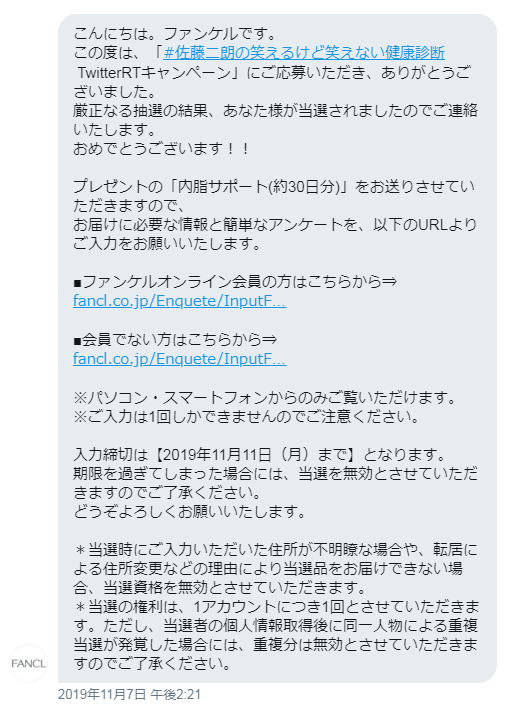Click the 期限を過ぎてしまった場合には sentence
515x710 pixels.
[275, 483]
